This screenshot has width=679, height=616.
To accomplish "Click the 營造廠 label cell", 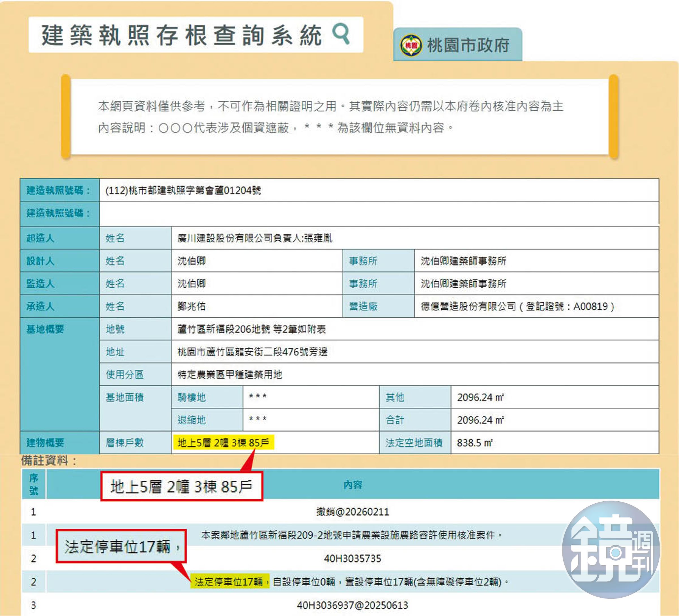I will (x=379, y=306).
